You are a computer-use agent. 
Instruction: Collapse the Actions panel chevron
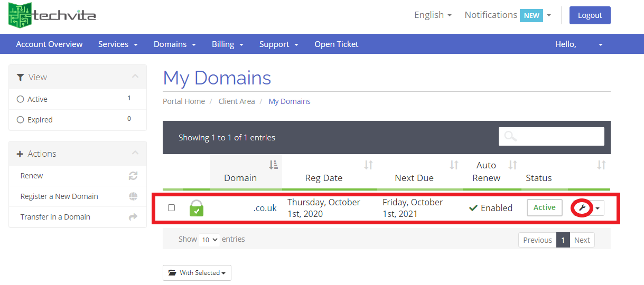(x=135, y=153)
